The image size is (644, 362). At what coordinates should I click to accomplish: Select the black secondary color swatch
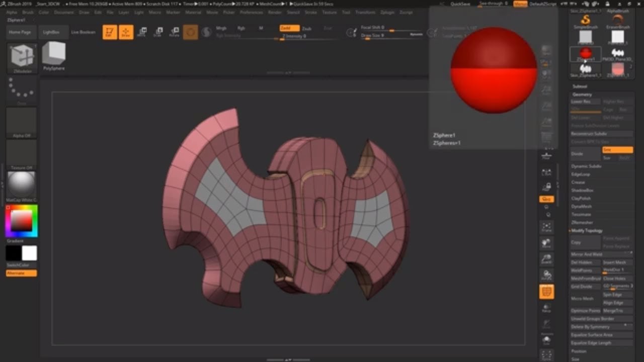[14, 253]
